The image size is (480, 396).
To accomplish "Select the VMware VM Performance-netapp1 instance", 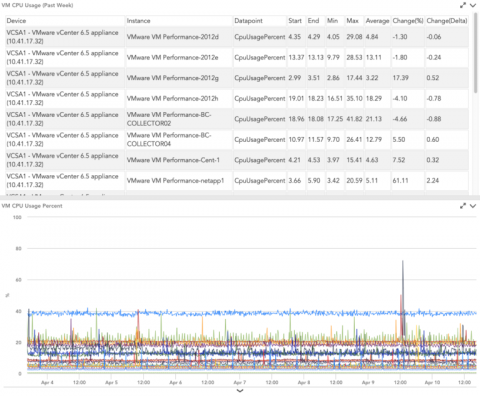I will [175, 180].
